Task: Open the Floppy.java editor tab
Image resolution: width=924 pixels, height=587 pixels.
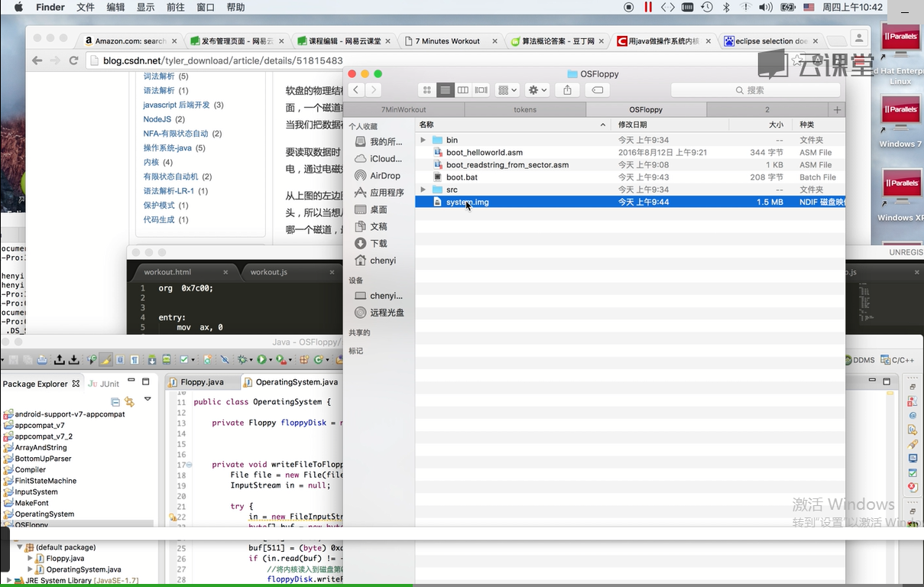Action: click(x=202, y=382)
